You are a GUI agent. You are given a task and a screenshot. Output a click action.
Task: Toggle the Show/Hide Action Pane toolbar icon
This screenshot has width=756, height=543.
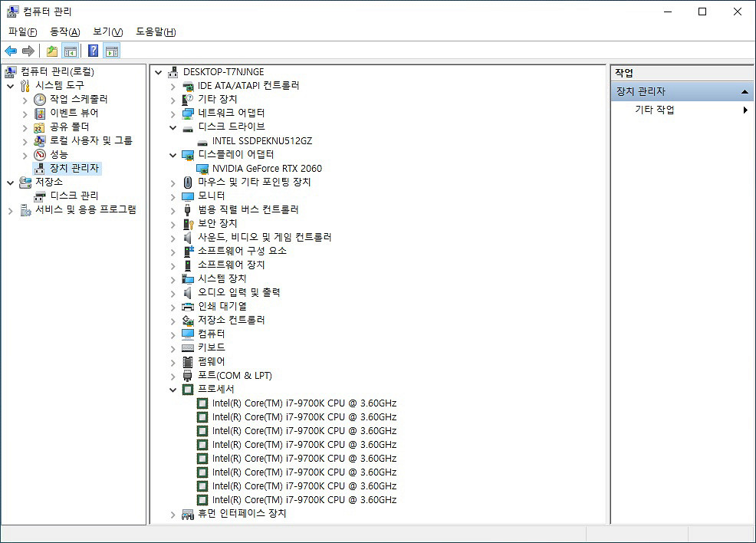pos(112,51)
